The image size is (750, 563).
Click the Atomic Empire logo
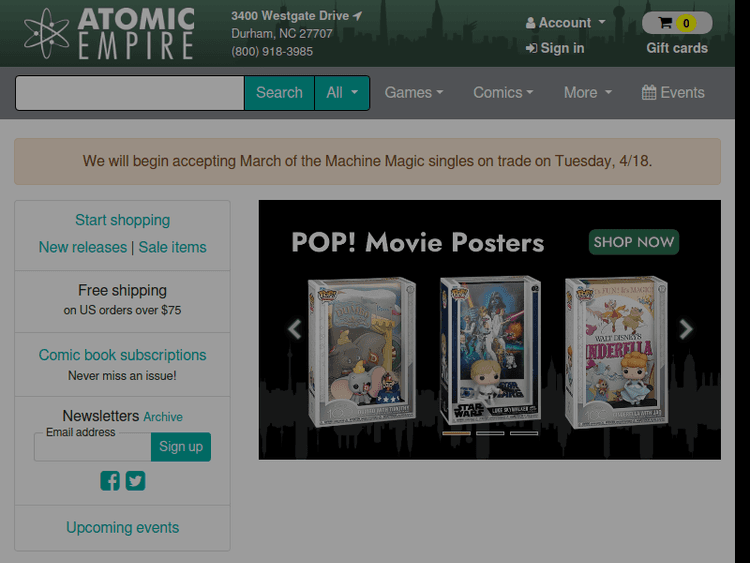[109, 33]
